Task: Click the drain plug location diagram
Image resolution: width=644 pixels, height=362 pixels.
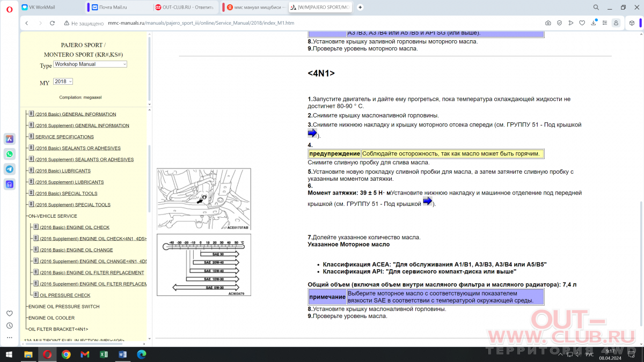Action: pyautogui.click(x=203, y=199)
